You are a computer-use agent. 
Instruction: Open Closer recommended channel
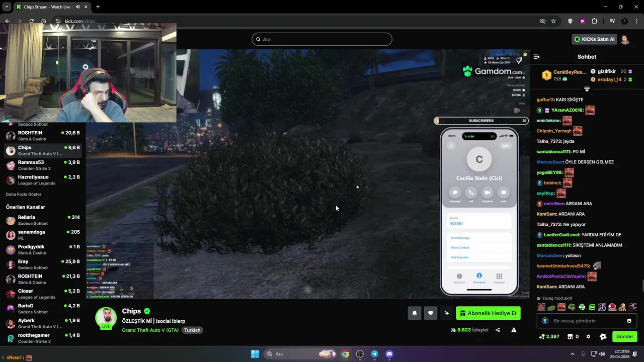tap(43, 294)
